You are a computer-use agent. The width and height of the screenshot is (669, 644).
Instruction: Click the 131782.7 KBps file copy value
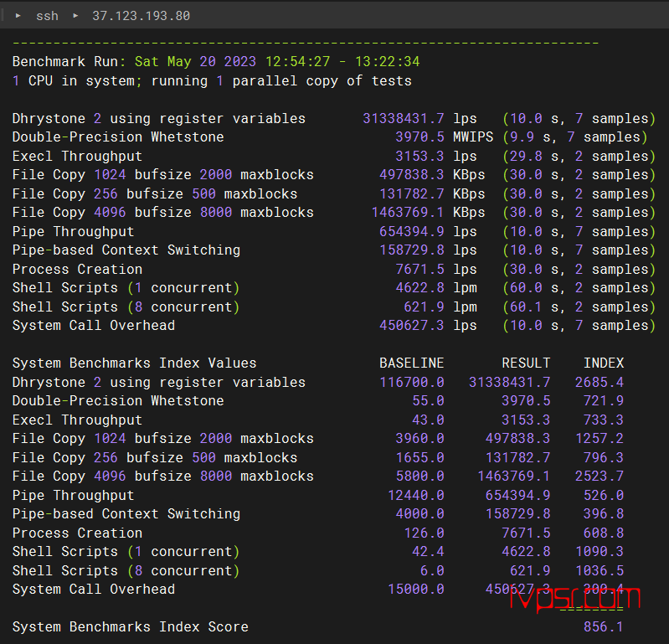(432, 193)
